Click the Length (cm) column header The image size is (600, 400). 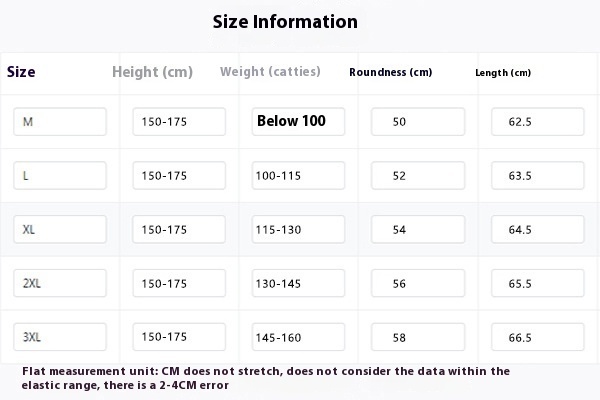click(503, 73)
